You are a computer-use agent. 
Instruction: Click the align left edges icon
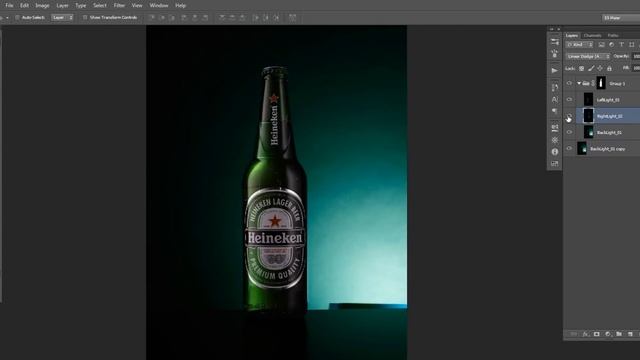coord(184,18)
